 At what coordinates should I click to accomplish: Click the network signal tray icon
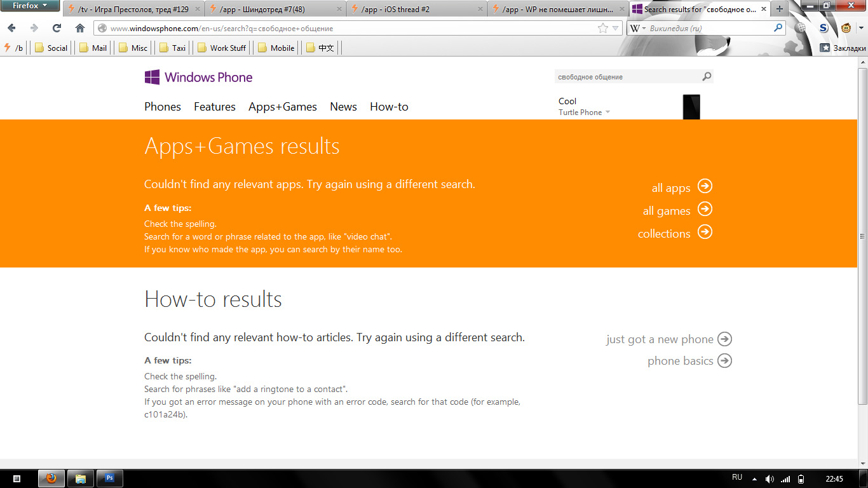(785, 478)
